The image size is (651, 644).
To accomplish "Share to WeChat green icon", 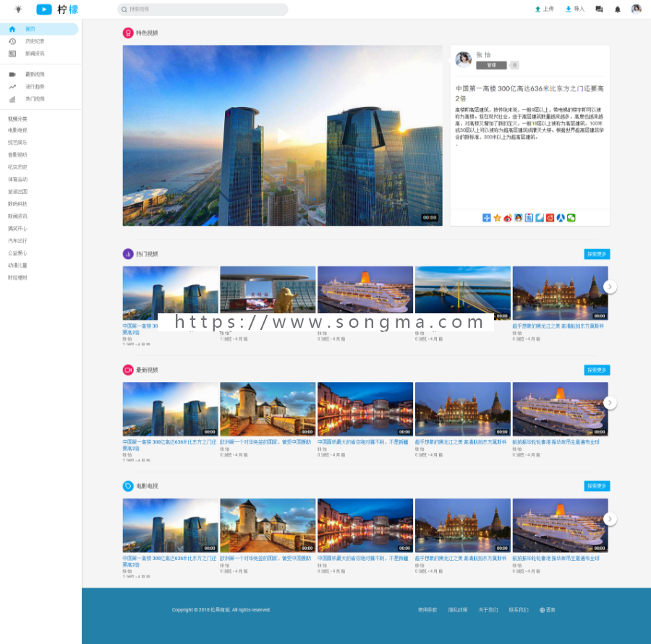I will tap(571, 218).
